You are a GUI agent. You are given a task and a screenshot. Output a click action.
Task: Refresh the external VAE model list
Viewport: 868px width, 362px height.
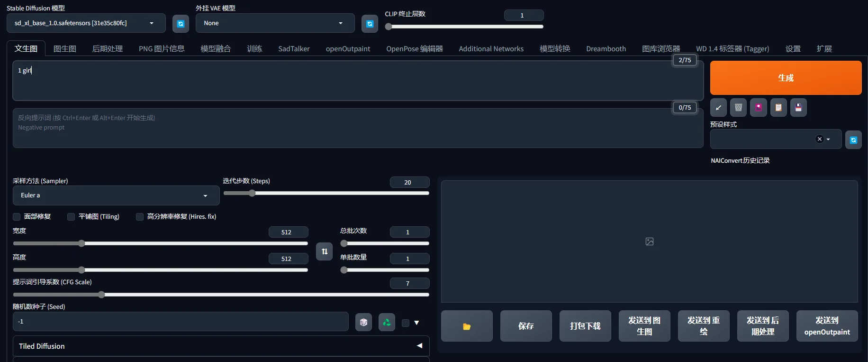click(x=370, y=24)
